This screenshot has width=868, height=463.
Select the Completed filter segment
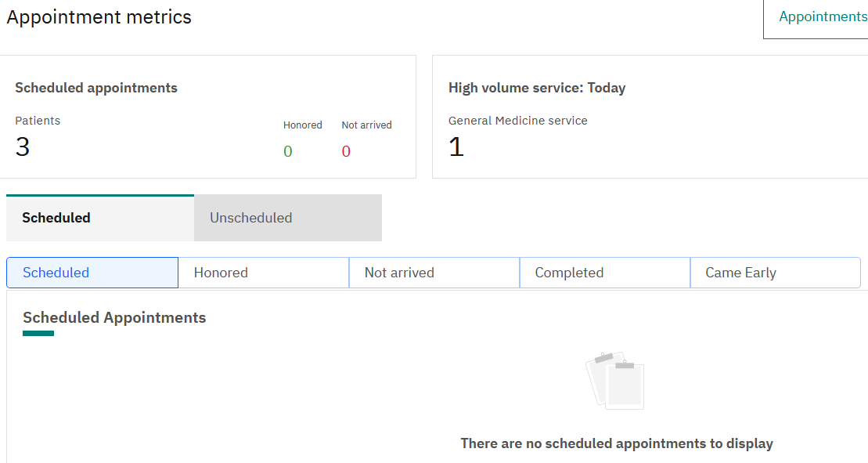coord(604,273)
